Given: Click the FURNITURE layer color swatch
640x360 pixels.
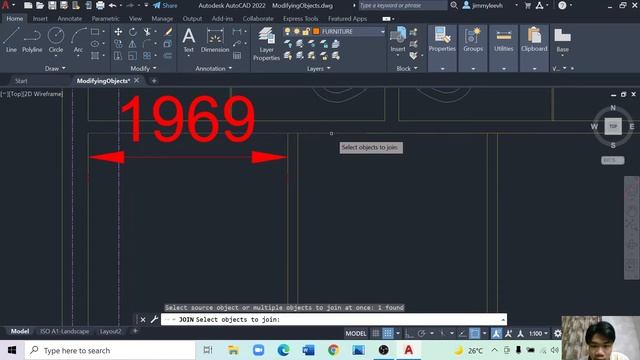Looking at the screenshot, I should (x=316, y=31).
